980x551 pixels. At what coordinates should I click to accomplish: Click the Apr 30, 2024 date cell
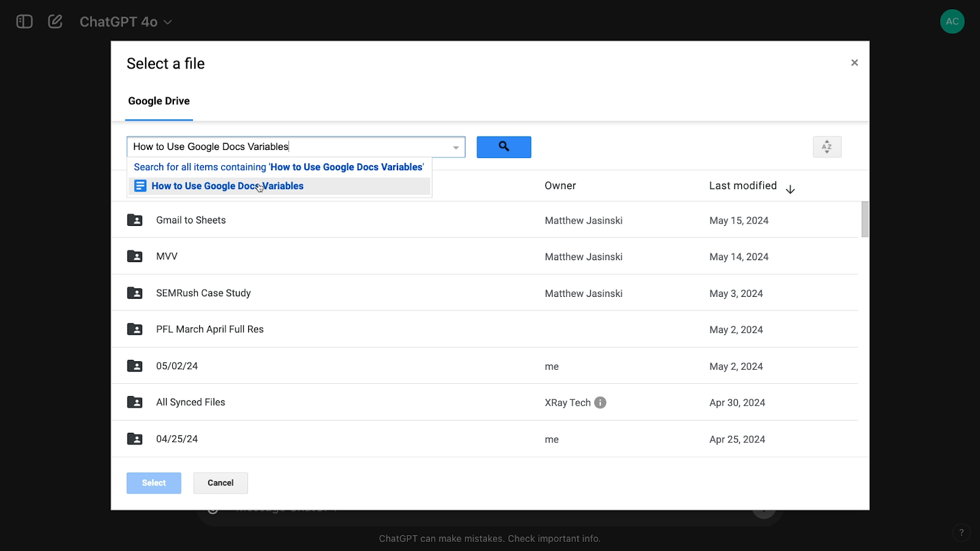[x=737, y=403]
